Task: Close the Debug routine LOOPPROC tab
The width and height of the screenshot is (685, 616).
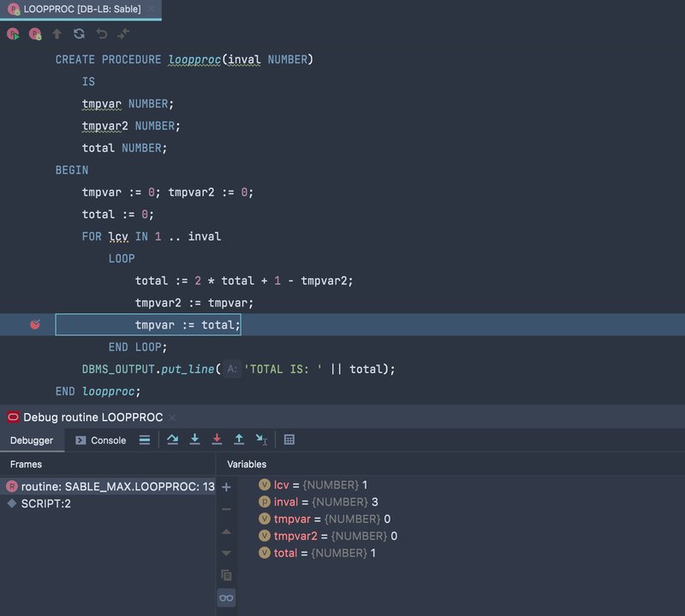Action: (x=173, y=418)
